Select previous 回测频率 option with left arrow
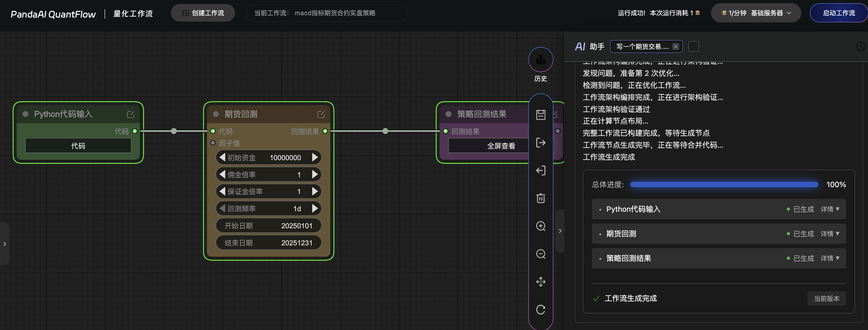Screen dimensions: 868x330 (x=222, y=209)
